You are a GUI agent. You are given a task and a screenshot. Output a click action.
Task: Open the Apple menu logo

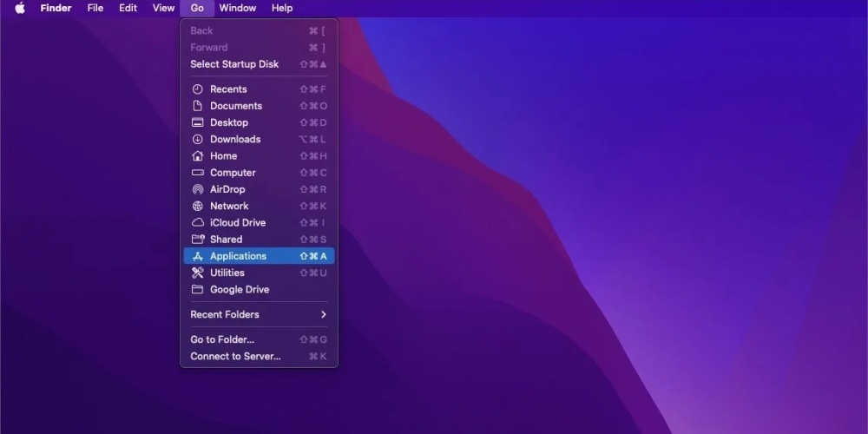tap(19, 8)
